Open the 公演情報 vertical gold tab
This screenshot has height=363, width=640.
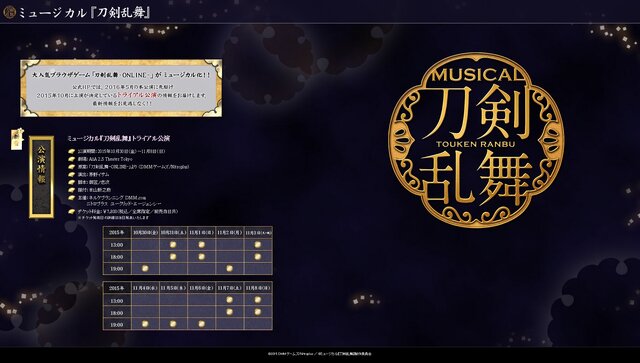41,177
